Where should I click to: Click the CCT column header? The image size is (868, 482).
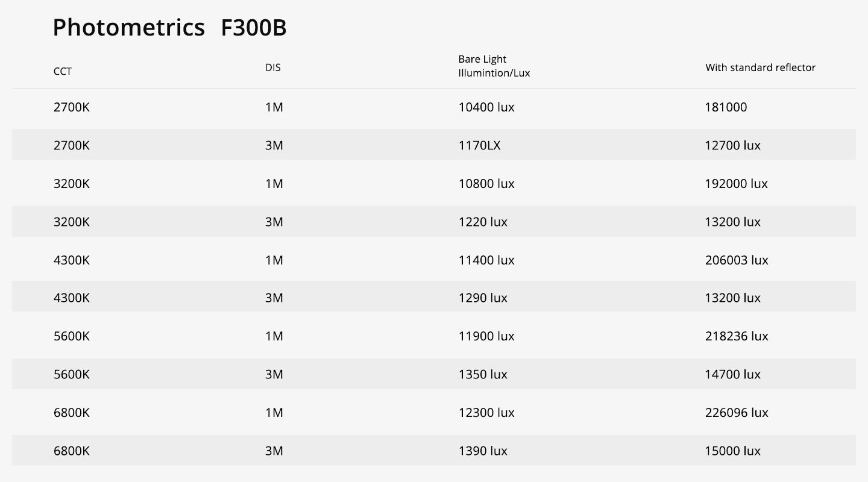(62, 72)
